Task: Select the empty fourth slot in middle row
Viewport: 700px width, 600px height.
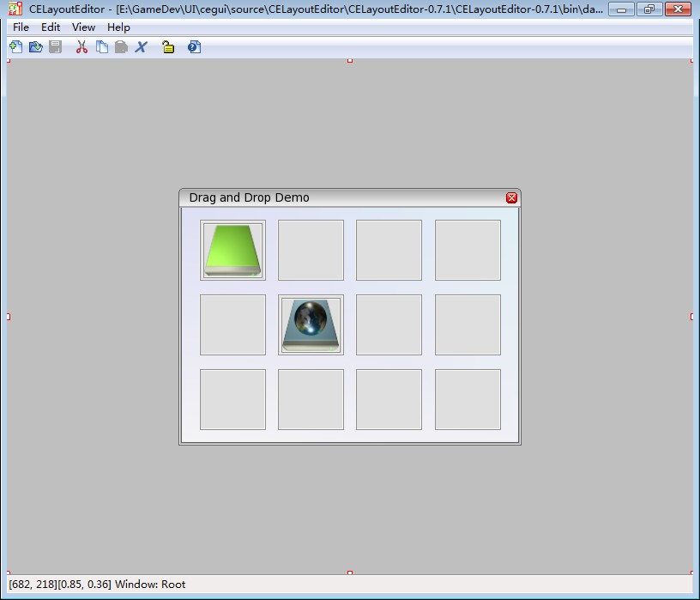Action: tap(468, 324)
